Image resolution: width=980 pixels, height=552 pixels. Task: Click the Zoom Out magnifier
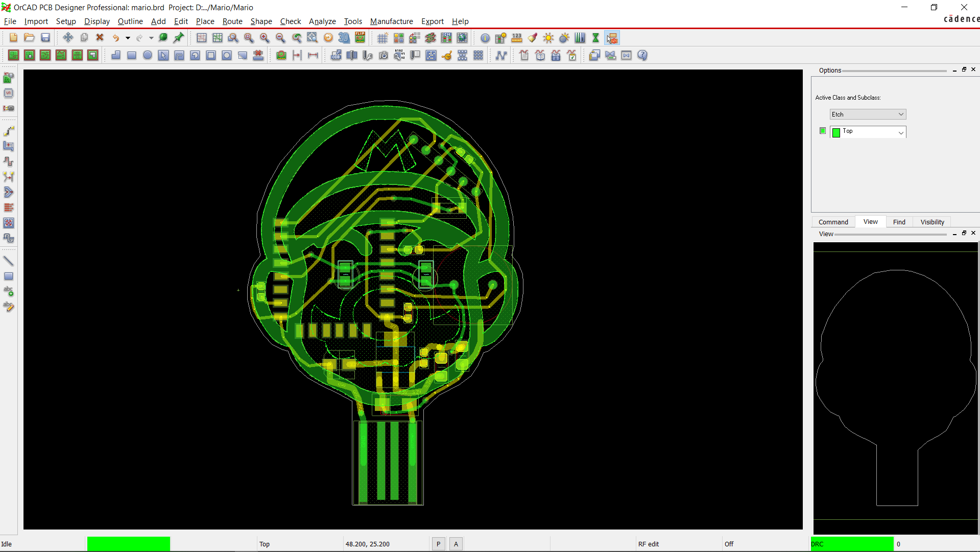pyautogui.click(x=280, y=38)
